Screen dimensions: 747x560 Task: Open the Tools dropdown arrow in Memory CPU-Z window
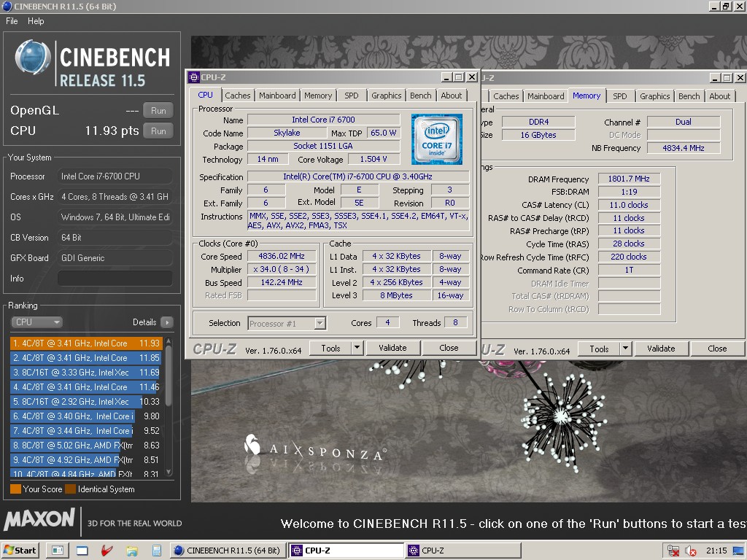pyautogui.click(x=625, y=349)
